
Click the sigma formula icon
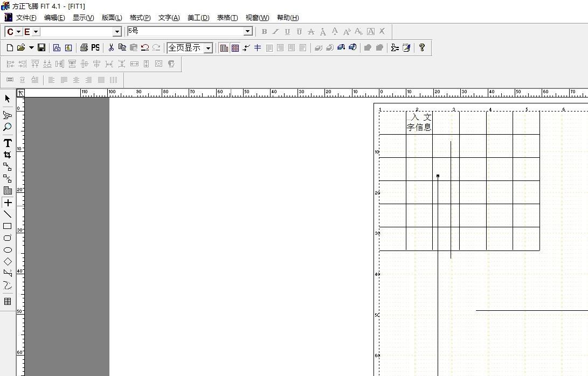(395, 47)
